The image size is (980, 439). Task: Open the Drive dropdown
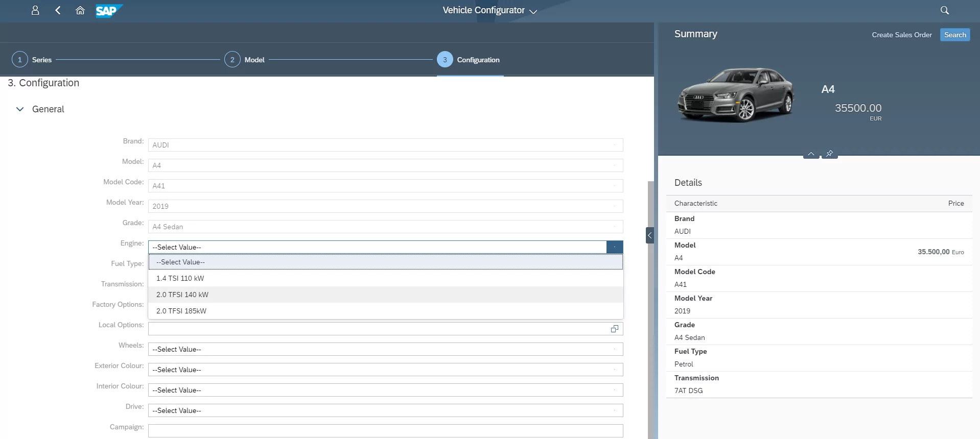click(x=386, y=410)
